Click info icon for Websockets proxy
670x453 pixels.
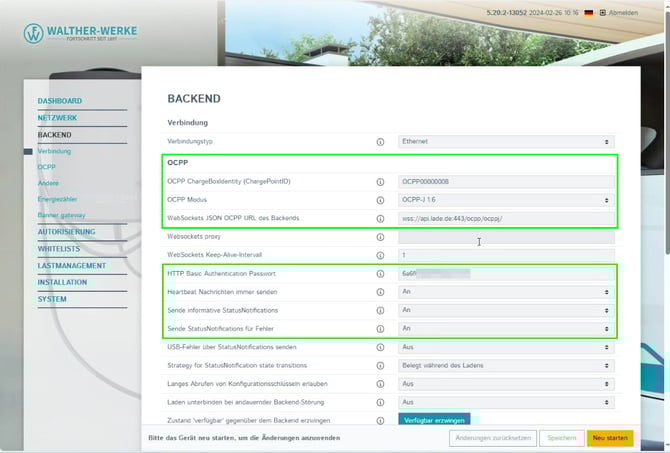coord(380,237)
